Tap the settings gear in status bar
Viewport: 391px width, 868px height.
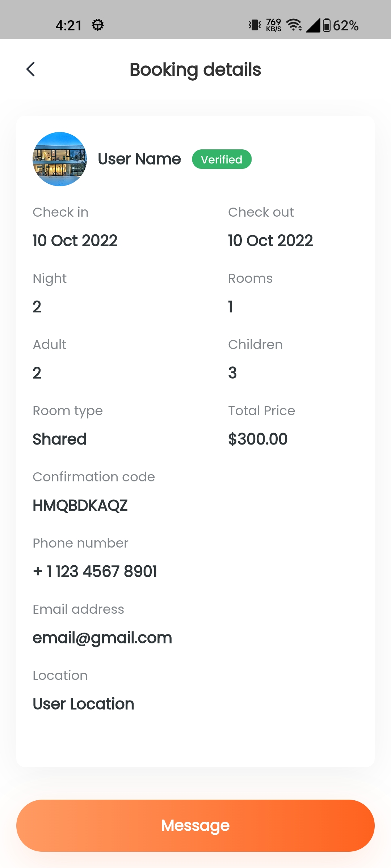coord(97,25)
